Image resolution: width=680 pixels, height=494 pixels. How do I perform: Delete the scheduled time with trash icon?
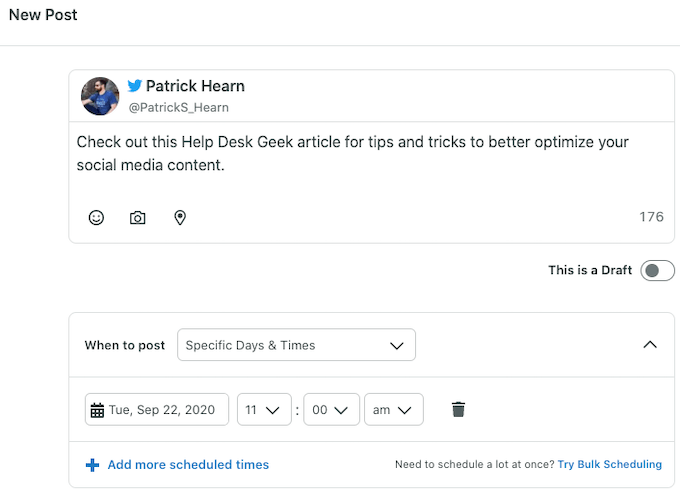click(x=458, y=409)
